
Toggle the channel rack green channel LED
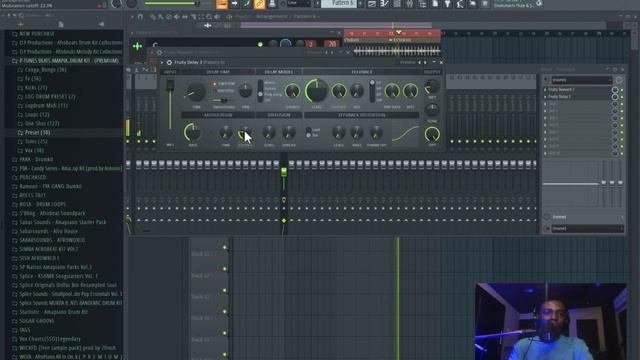pos(260,44)
